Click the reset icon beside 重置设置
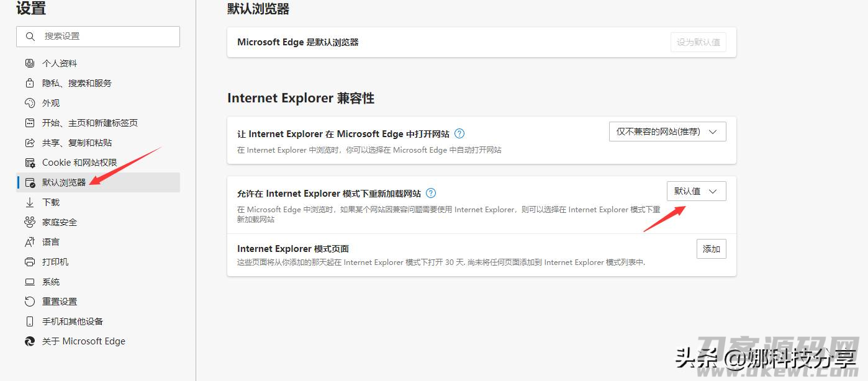The image size is (868, 381). (30, 302)
